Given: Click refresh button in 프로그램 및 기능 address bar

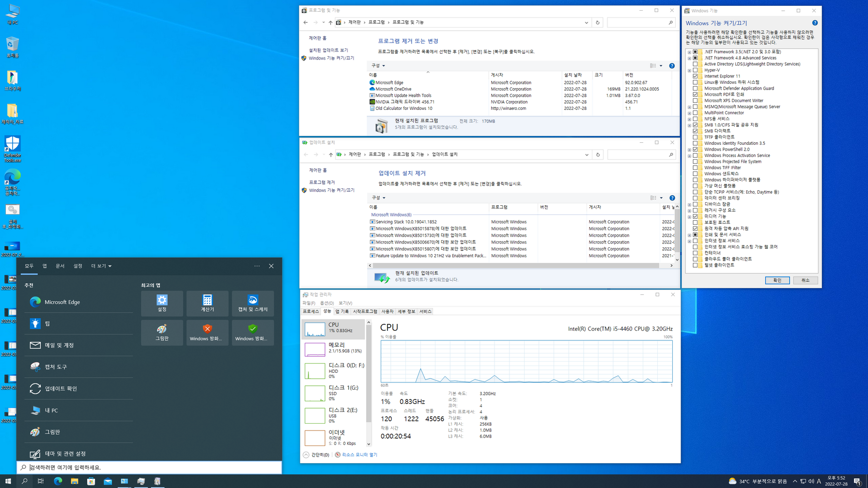Looking at the screenshot, I should pos(598,22).
